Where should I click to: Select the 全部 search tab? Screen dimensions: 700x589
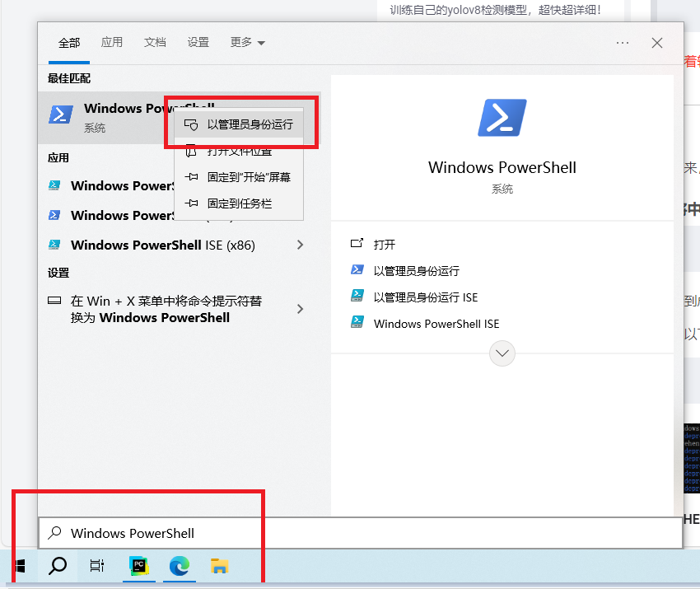pyautogui.click(x=69, y=43)
